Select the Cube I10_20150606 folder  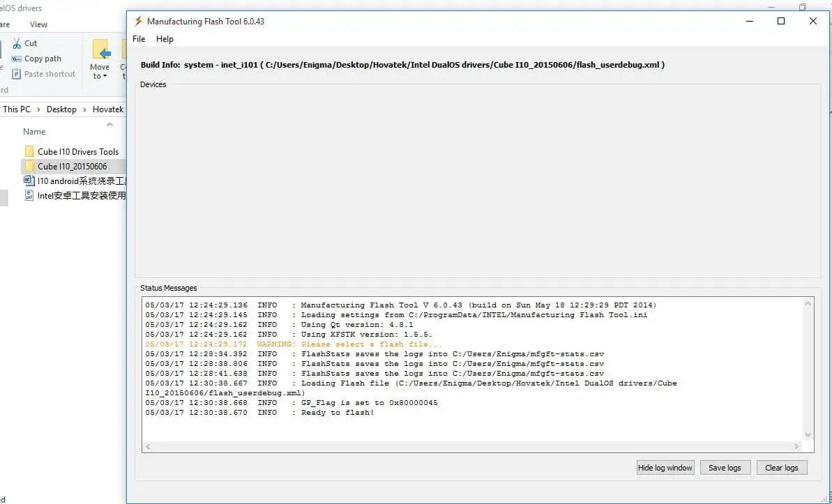click(x=73, y=166)
